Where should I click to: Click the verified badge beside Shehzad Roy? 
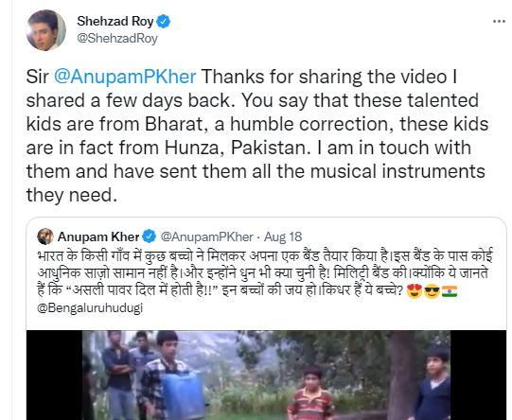pos(164,22)
